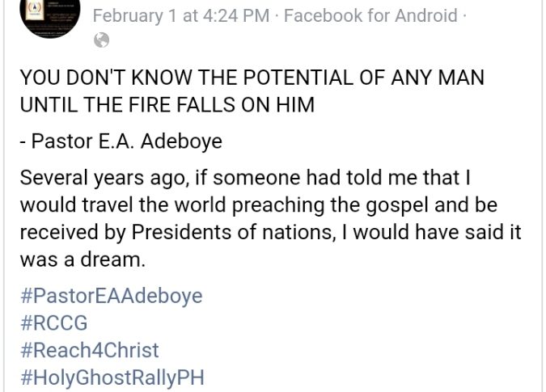Image resolution: width=546 pixels, height=392 pixels.
Task: Follow the #RCCG hashtag link
Action: (53, 322)
